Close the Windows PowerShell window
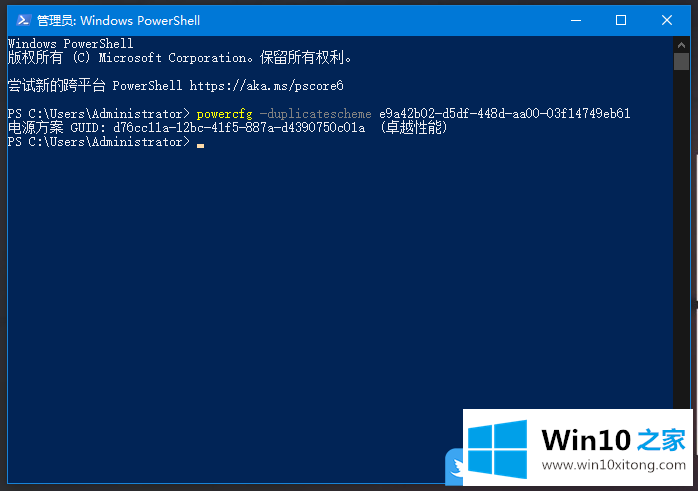 [x=666, y=20]
